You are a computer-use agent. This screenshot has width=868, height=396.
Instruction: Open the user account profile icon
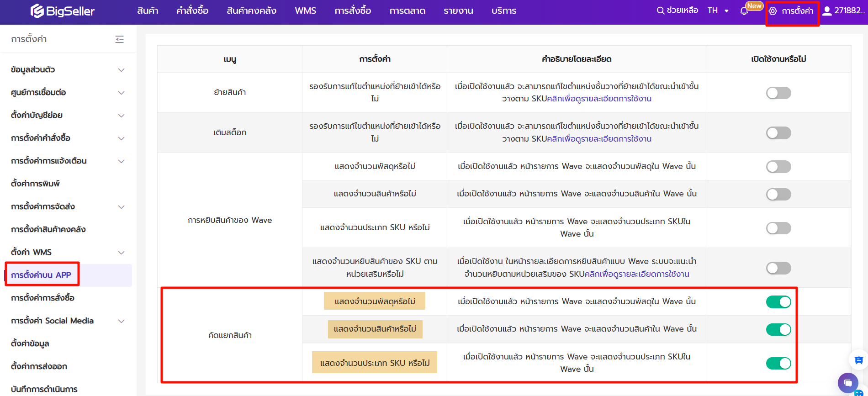[x=827, y=11]
